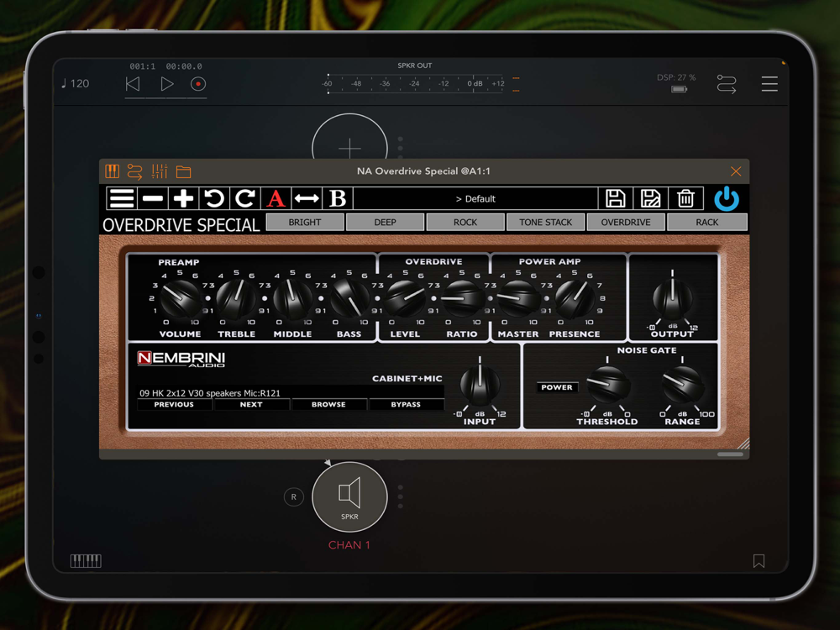Viewport: 840px width, 630px height.
Task: Click the three dots beside the SPKR node
Action: tap(400, 496)
